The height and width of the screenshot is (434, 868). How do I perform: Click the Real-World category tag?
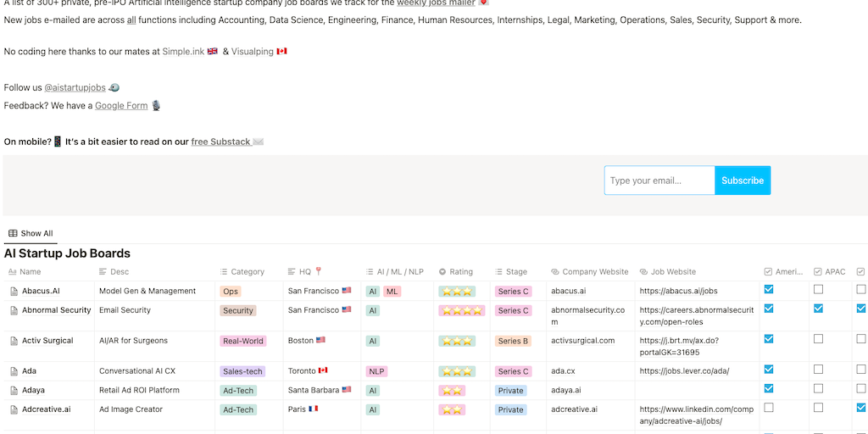tap(243, 341)
